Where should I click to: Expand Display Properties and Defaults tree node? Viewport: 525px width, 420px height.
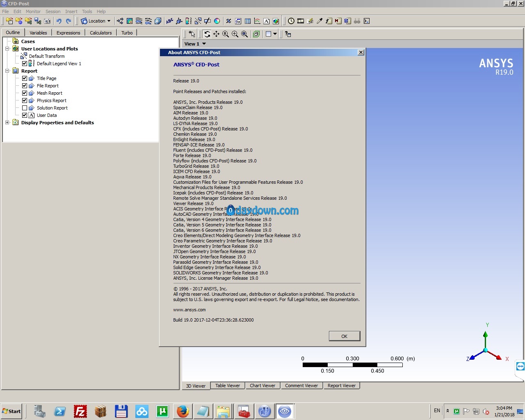[x=7, y=123]
